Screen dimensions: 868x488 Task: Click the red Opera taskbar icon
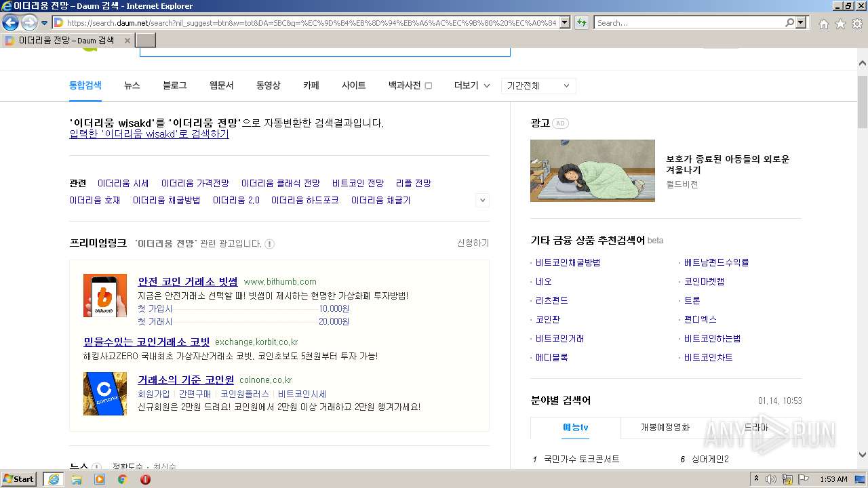[145, 479]
